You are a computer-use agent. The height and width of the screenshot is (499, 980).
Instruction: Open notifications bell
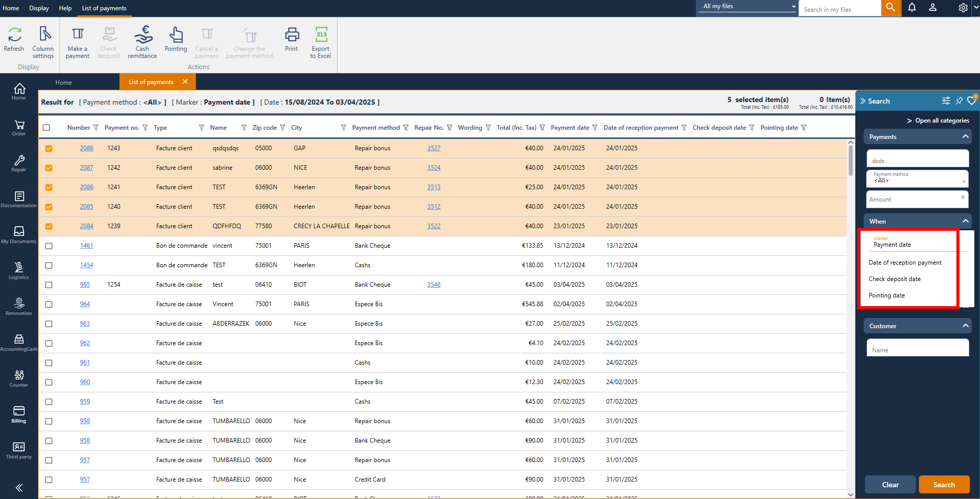tap(912, 8)
